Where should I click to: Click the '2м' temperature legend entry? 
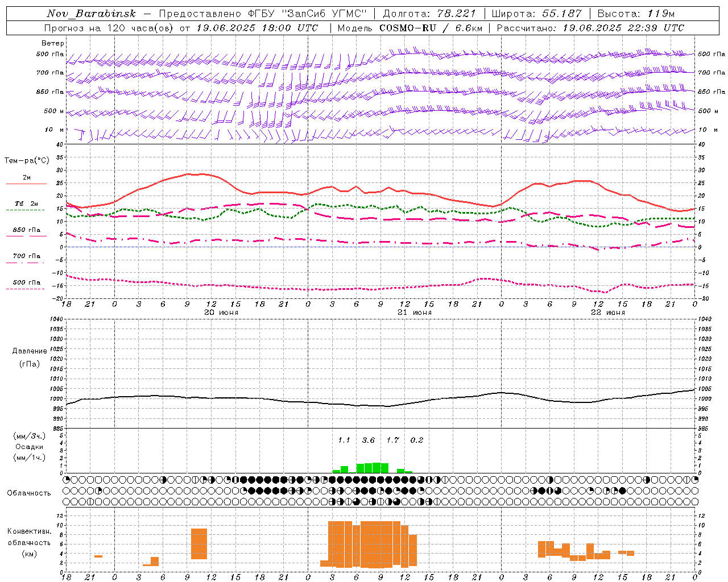tap(27, 178)
